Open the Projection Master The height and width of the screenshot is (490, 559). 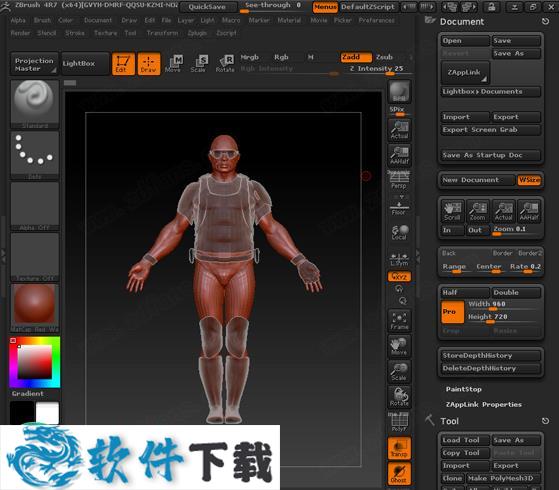click(34, 64)
